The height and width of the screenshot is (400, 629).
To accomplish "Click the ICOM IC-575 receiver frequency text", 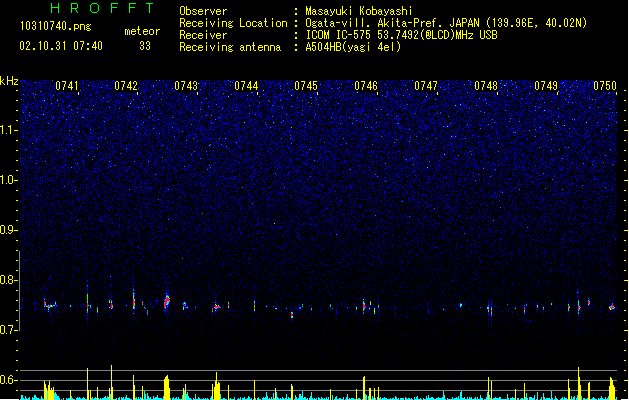I will click(402, 35).
